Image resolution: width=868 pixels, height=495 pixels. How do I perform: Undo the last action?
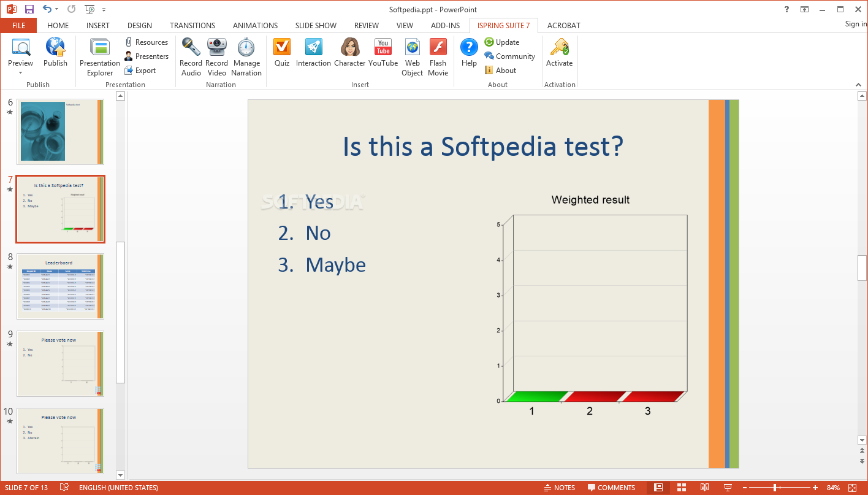click(47, 9)
